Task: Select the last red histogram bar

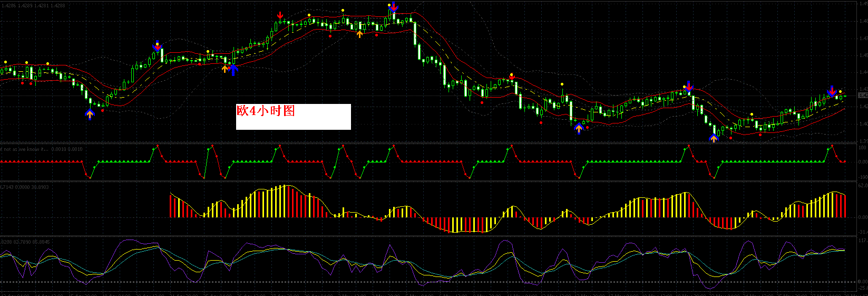Action: pyautogui.click(x=845, y=206)
